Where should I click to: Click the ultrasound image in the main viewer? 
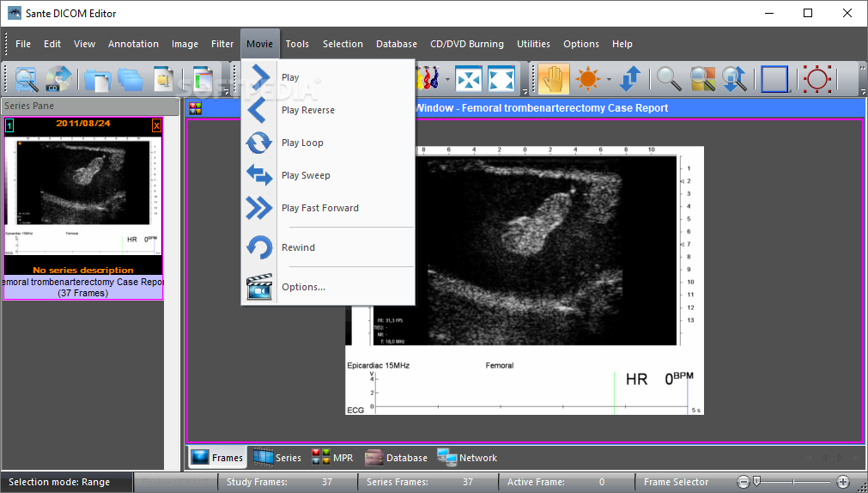click(x=525, y=280)
